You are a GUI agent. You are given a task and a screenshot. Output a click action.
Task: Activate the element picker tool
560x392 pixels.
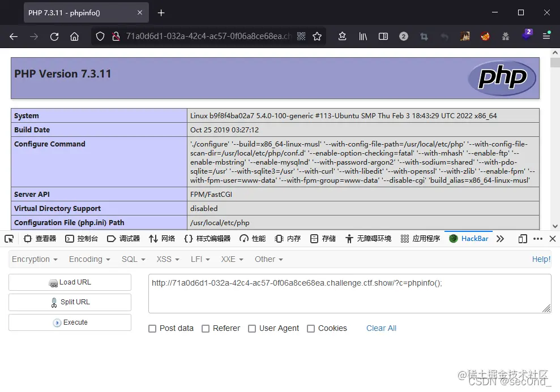9,239
